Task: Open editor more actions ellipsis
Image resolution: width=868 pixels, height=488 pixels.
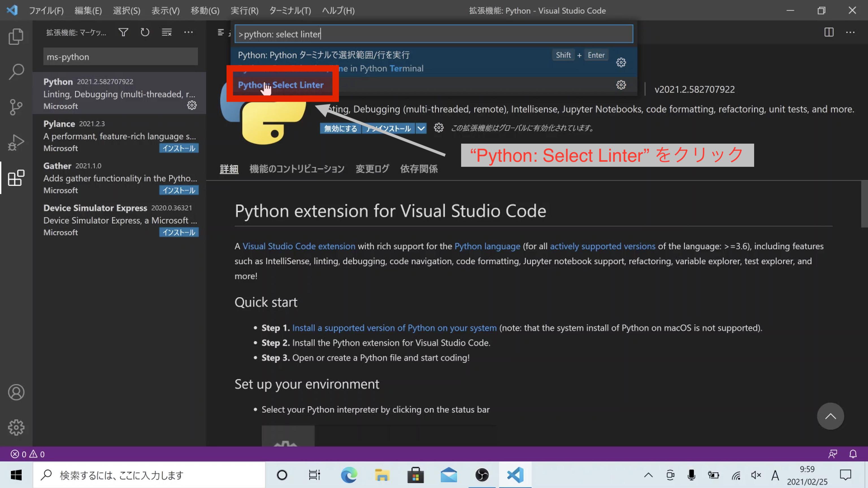Action: (850, 33)
